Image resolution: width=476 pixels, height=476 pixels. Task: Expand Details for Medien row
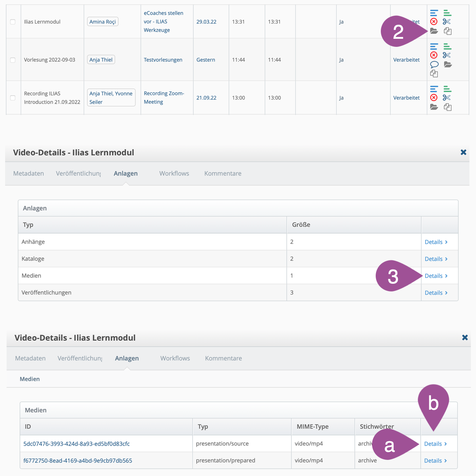tap(436, 276)
